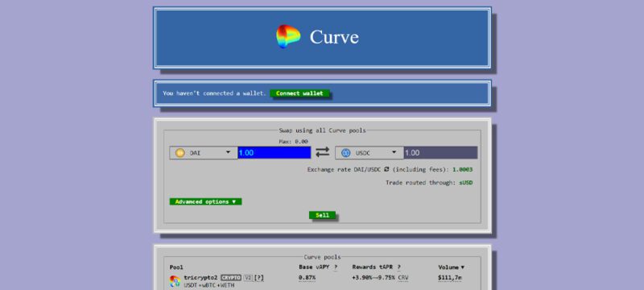Click the Connect wallet button
The width and height of the screenshot is (644, 290).
click(x=299, y=93)
